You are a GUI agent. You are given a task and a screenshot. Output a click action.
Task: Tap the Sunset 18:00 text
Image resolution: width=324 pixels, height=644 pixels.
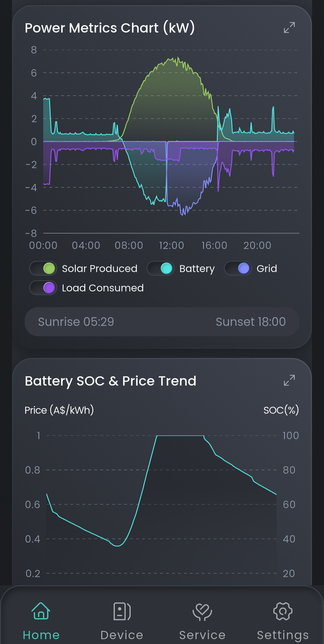point(250,322)
